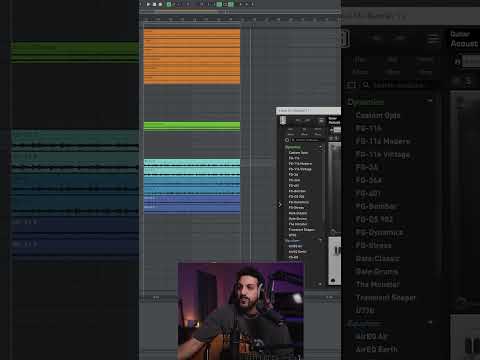480x360 pixels.
Task: Select FG-Bomber in the enlarged module list
Action: pos(376,206)
